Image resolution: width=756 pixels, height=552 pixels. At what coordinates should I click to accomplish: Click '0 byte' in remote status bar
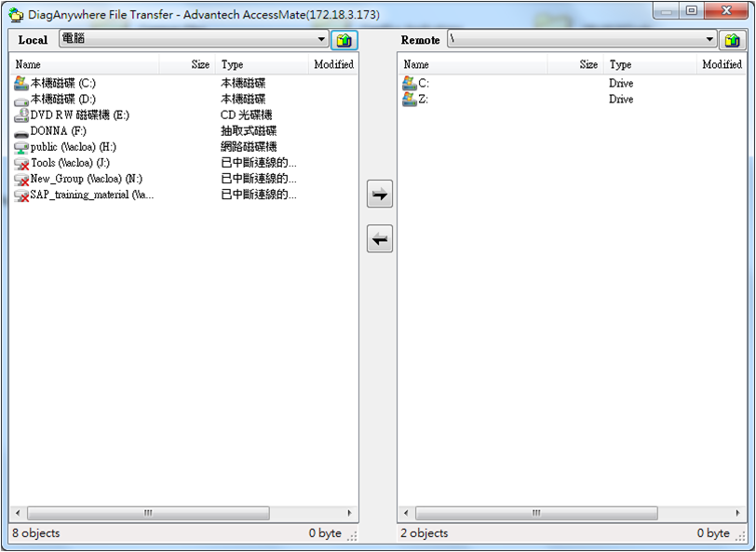pos(713,533)
